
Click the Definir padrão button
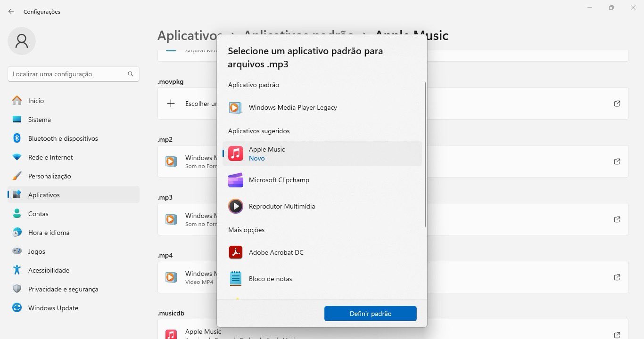click(x=371, y=314)
